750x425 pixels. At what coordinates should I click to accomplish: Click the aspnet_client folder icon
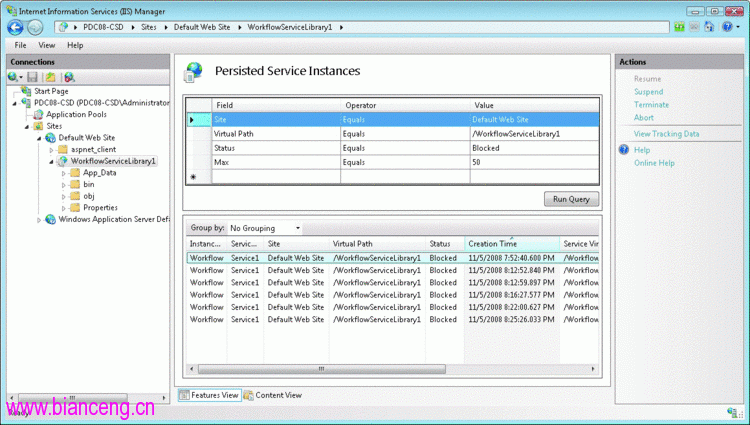click(63, 150)
